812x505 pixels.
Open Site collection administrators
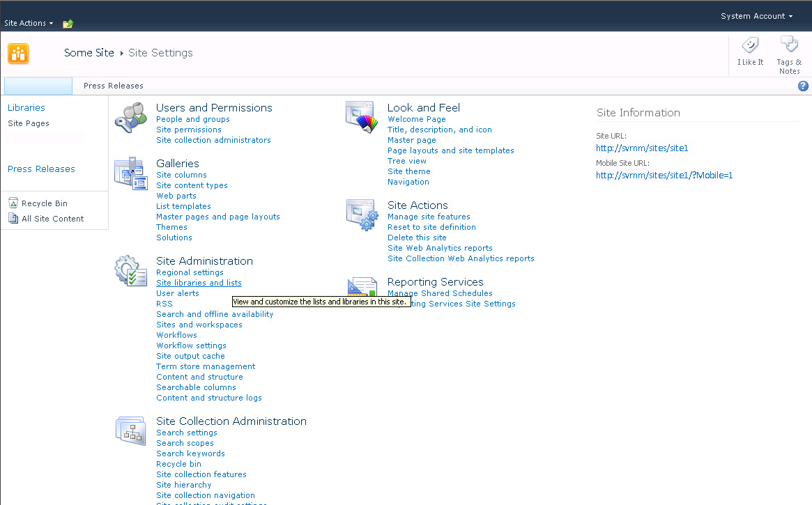[213, 140]
